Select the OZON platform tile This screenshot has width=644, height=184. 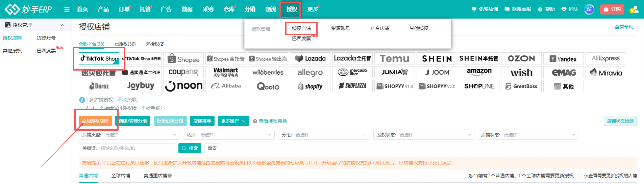pyautogui.click(x=521, y=58)
